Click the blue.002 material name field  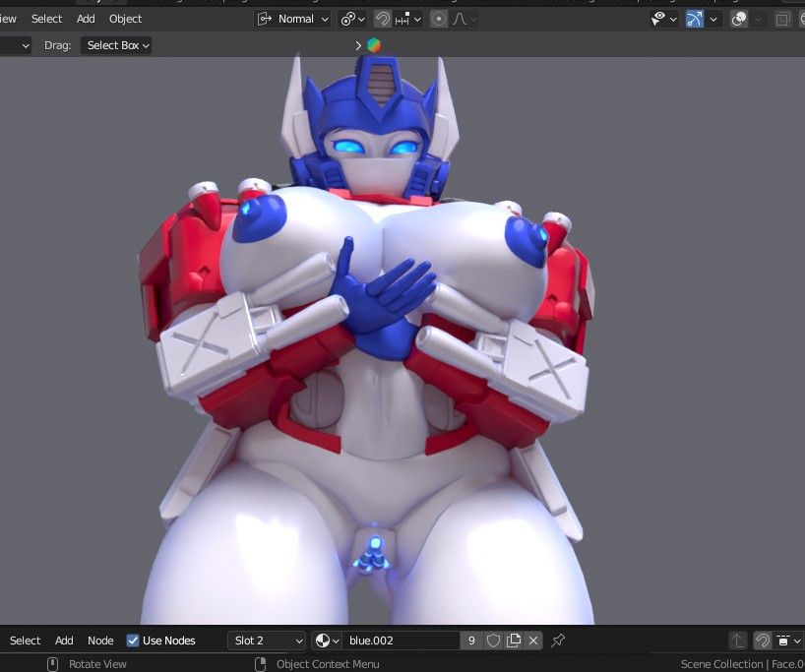pyautogui.click(x=401, y=641)
